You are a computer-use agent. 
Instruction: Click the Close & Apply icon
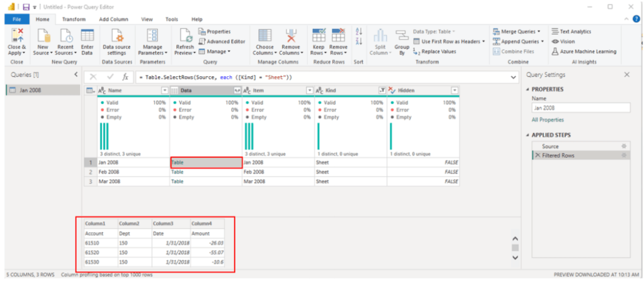(x=16, y=35)
